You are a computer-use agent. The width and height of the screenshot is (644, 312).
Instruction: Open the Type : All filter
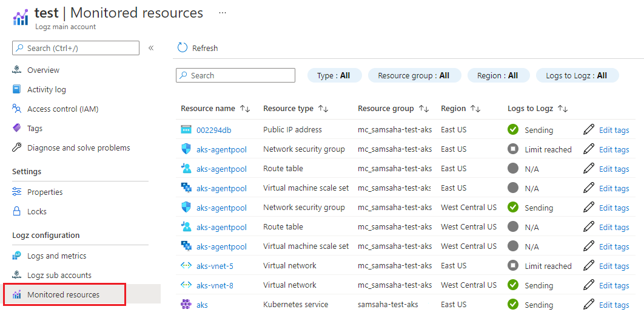pyautogui.click(x=334, y=76)
